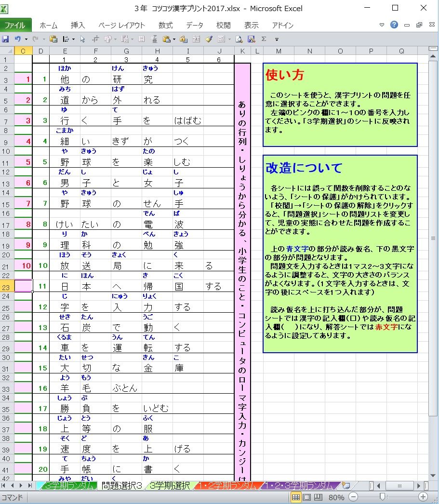
Task: Select column M header
Action: (279, 51)
